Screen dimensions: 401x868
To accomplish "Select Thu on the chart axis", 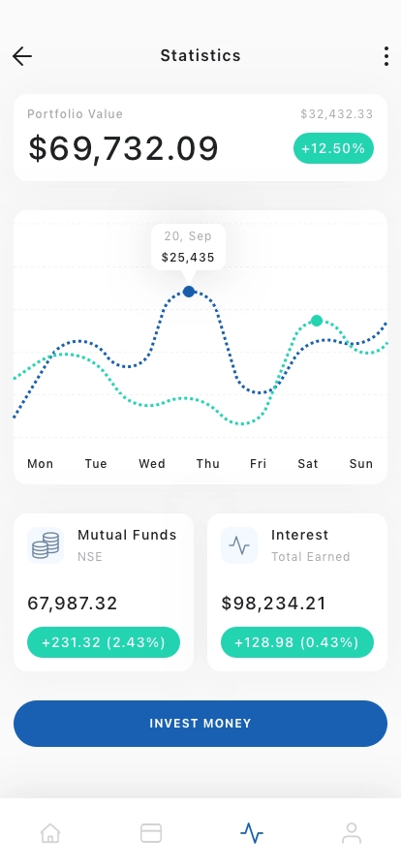I will (208, 464).
